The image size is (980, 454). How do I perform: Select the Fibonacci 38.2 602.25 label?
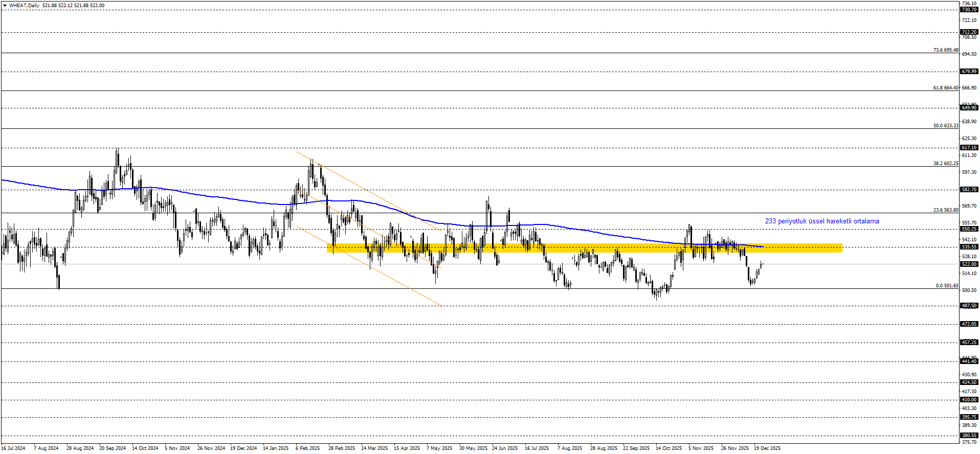coord(945,164)
